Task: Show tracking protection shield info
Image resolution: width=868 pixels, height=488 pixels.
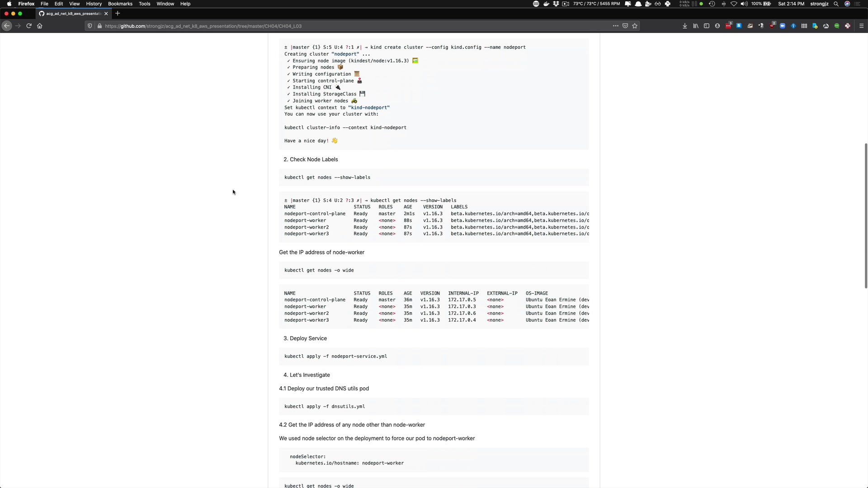Action: pos(90,26)
